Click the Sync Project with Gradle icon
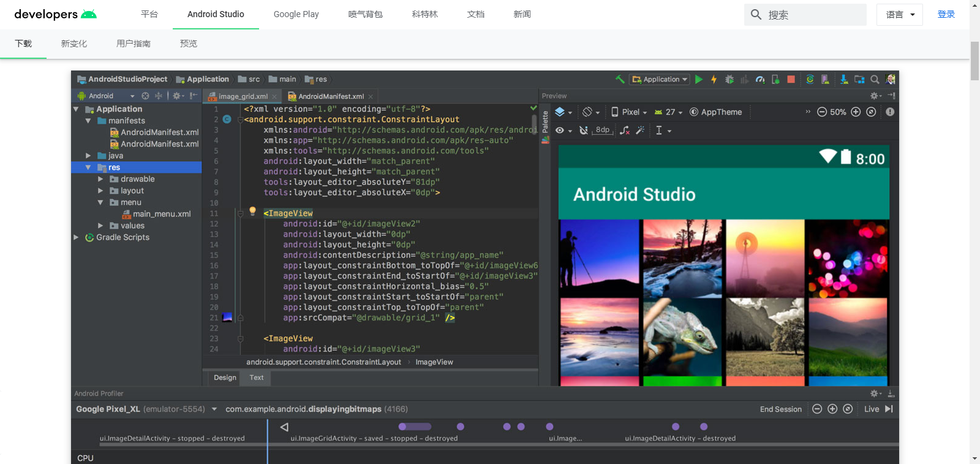This screenshot has width=980, height=464. pyautogui.click(x=810, y=79)
